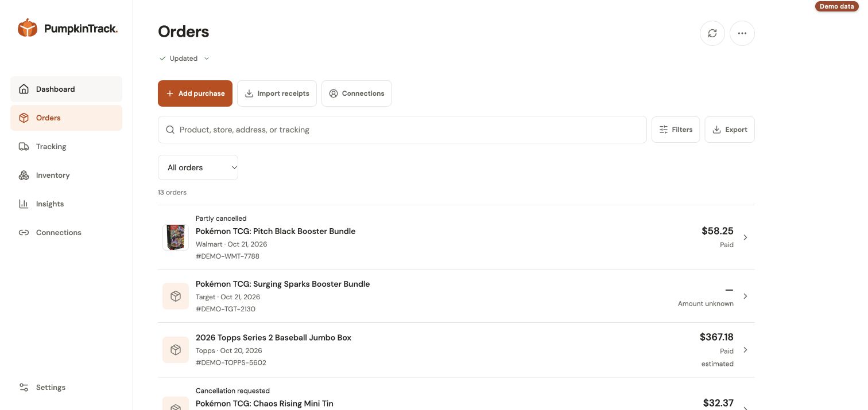Open the All orders dropdown

tap(198, 167)
